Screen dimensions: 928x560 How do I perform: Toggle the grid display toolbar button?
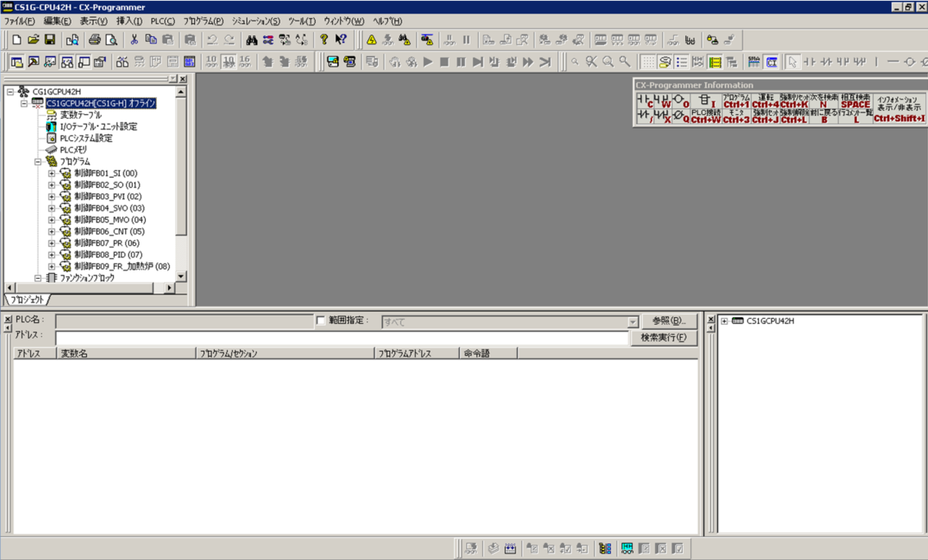pyautogui.click(x=648, y=62)
